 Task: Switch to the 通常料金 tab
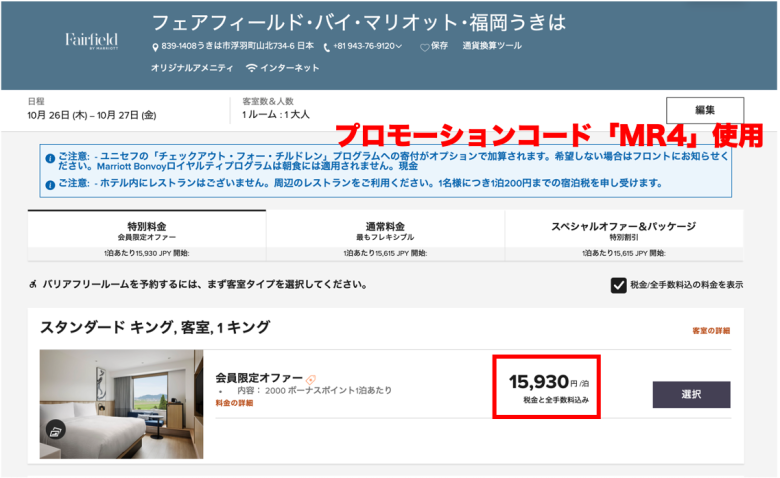(x=385, y=235)
